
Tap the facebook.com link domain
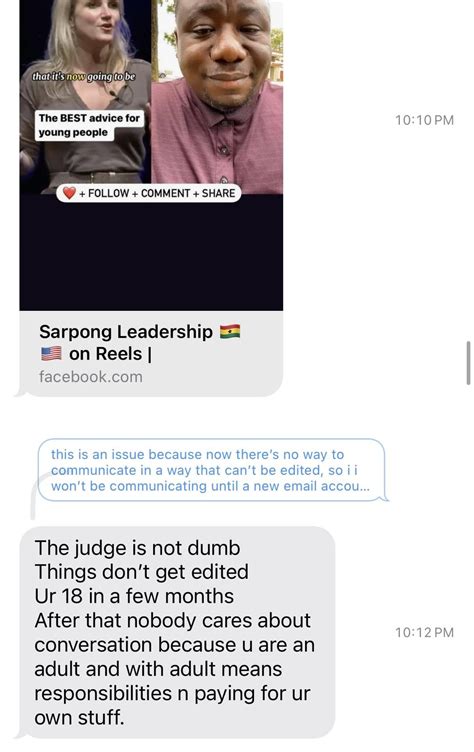pyautogui.click(x=91, y=376)
